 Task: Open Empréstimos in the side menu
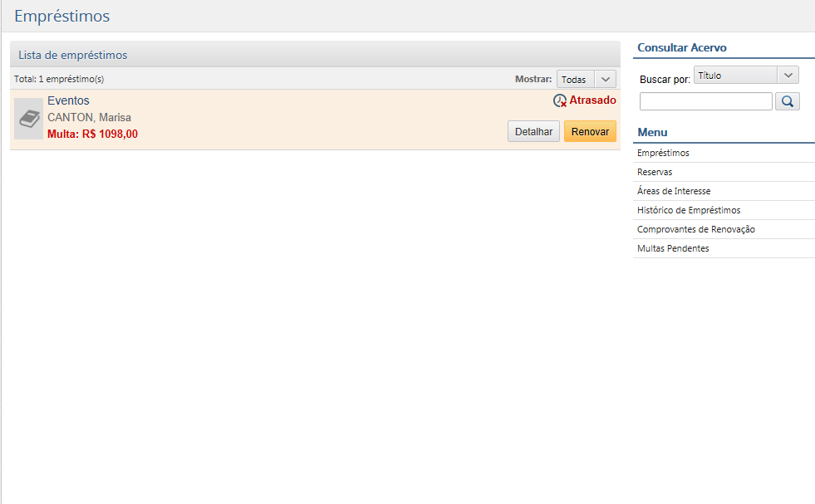pos(663,153)
